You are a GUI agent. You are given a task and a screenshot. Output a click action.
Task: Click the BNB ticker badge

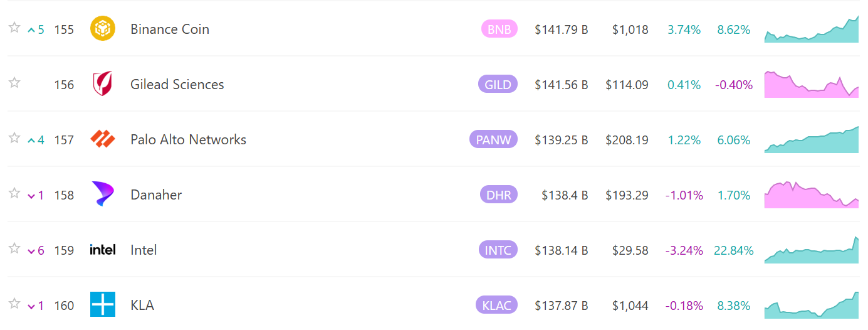(499, 29)
